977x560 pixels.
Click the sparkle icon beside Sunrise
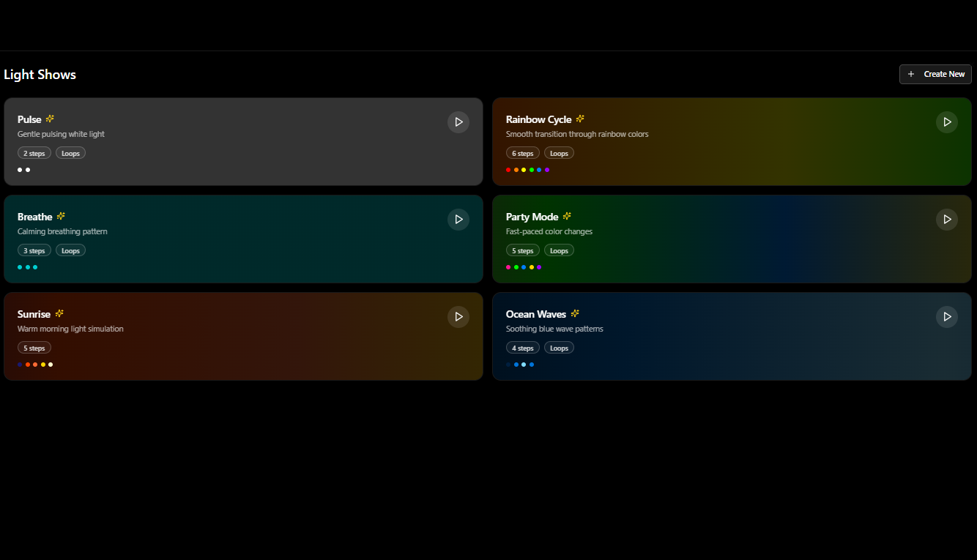(60, 313)
